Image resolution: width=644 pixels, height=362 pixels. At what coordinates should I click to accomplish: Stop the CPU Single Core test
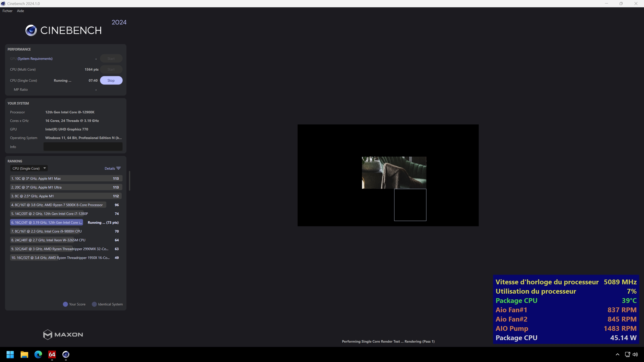point(111,80)
